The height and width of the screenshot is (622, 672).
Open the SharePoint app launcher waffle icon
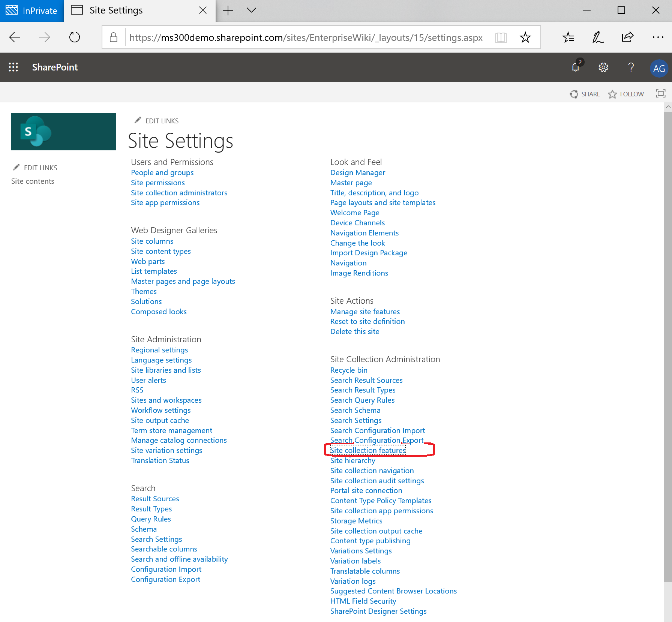pos(13,67)
